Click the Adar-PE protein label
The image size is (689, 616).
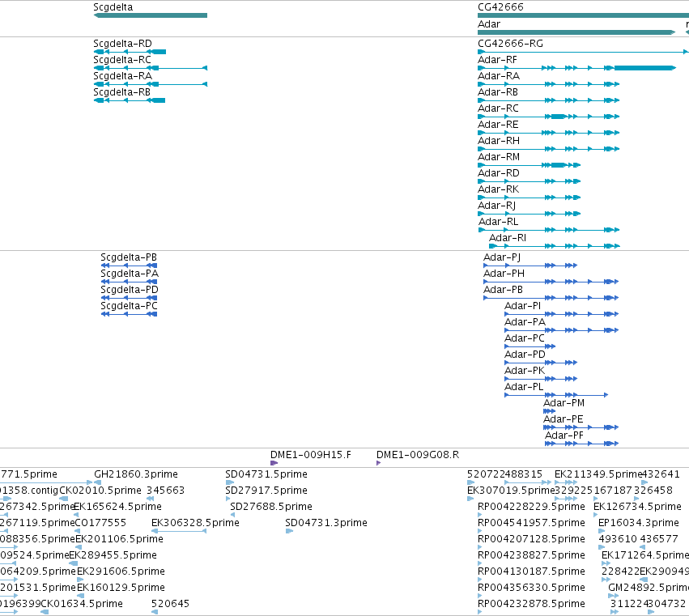click(x=564, y=419)
